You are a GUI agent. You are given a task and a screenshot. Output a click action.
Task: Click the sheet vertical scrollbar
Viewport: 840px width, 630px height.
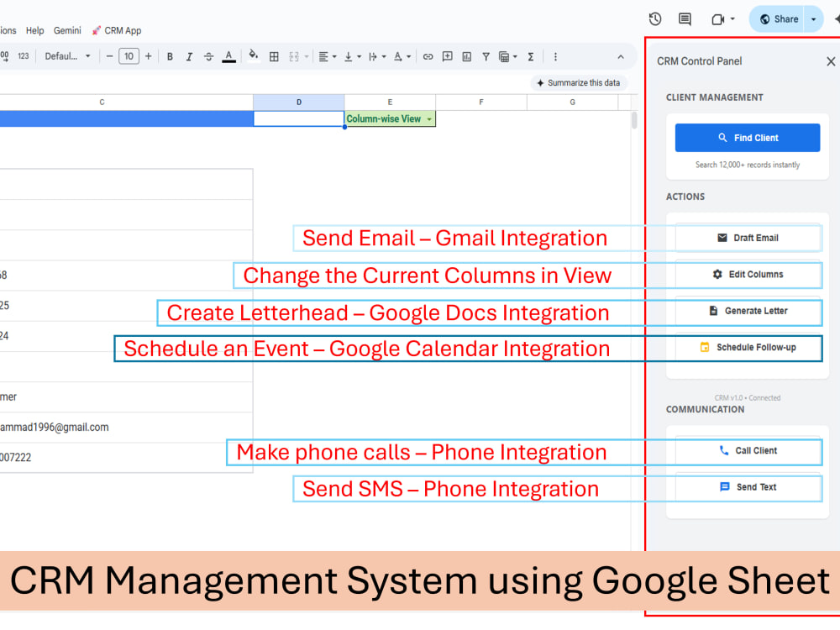pos(634,120)
